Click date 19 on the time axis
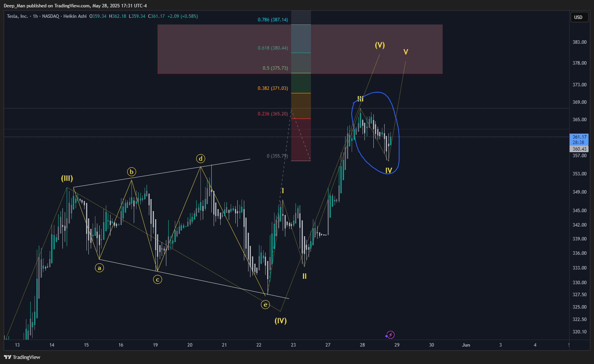 (155, 345)
